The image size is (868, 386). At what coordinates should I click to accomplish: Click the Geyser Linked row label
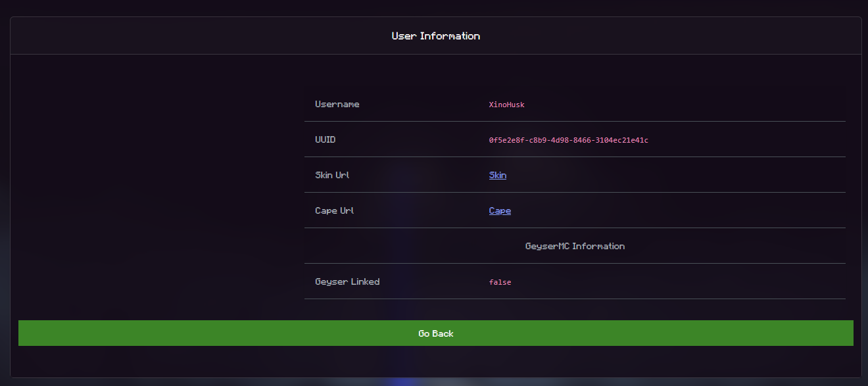click(x=347, y=282)
